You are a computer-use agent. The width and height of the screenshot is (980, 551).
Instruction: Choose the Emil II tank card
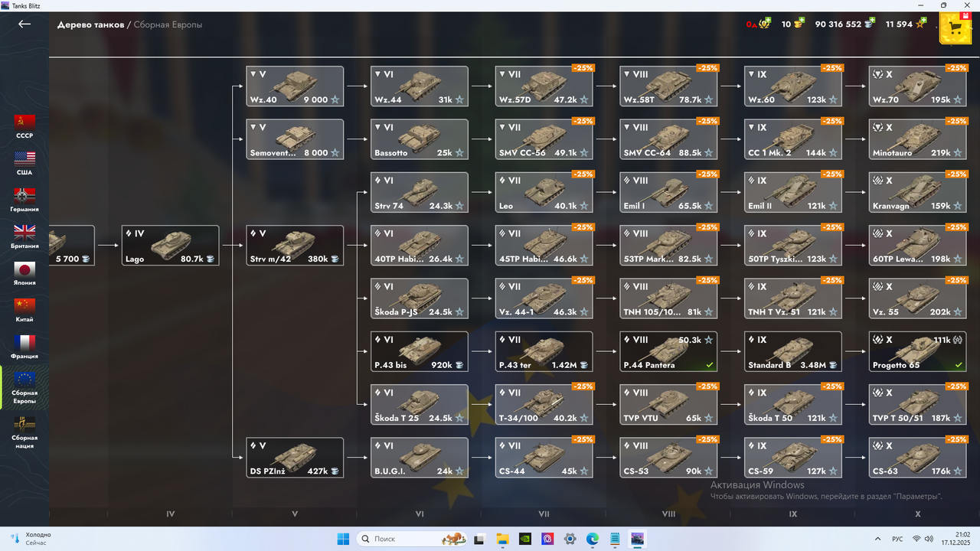(793, 193)
